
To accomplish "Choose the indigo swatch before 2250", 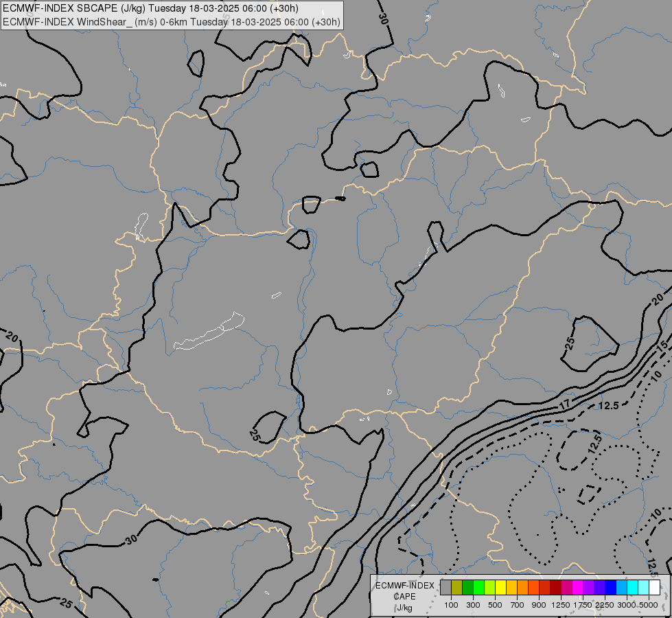I will click(599, 587).
